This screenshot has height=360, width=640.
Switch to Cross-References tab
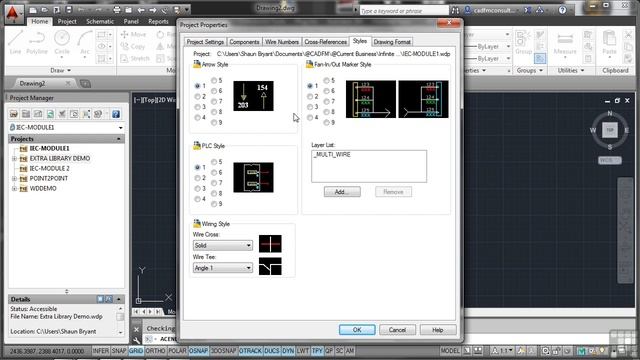click(x=325, y=42)
